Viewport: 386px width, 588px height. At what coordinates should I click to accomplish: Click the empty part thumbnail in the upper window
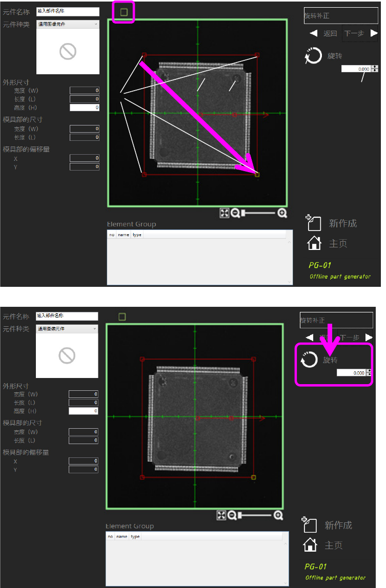[68, 51]
